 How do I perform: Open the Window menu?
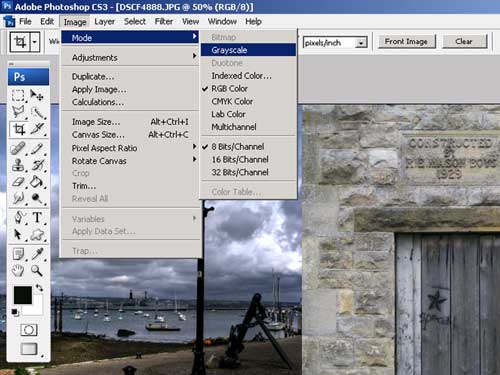click(222, 22)
